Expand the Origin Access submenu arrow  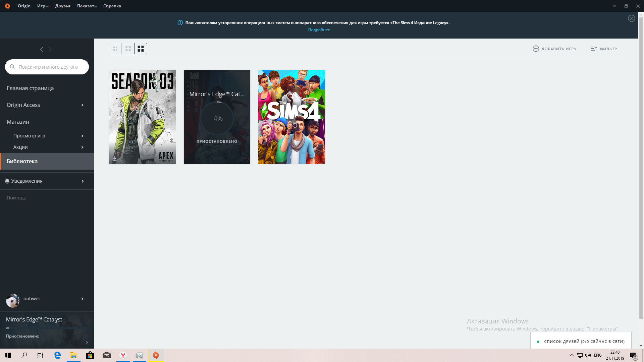[x=82, y=105]
